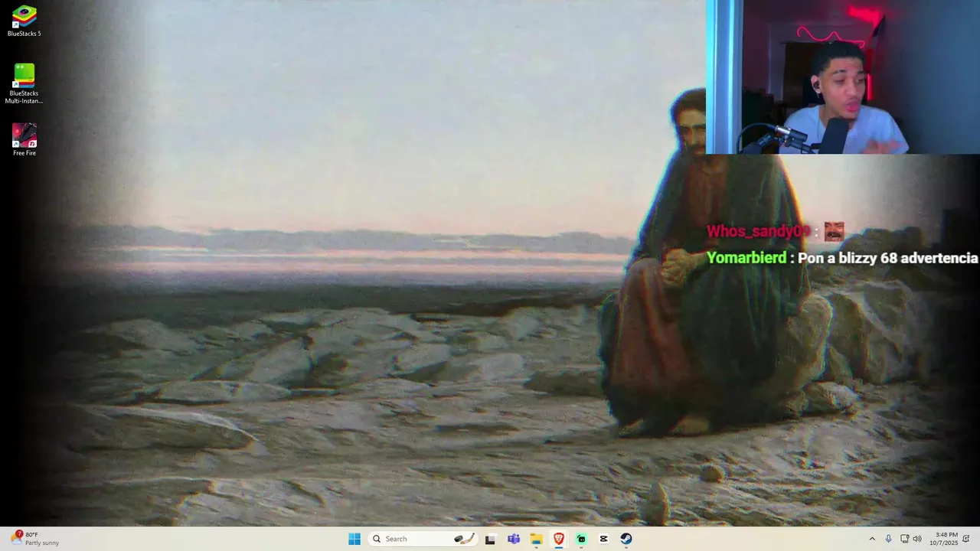Open the BlueStacks 5 desktop shortcut
Viewport: 980px width, 551px height.
tap(24, 21)
